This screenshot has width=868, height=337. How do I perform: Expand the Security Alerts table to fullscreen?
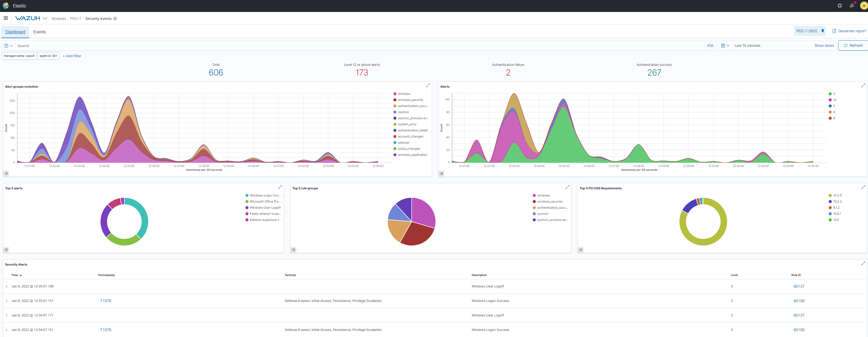coord(863,264)
